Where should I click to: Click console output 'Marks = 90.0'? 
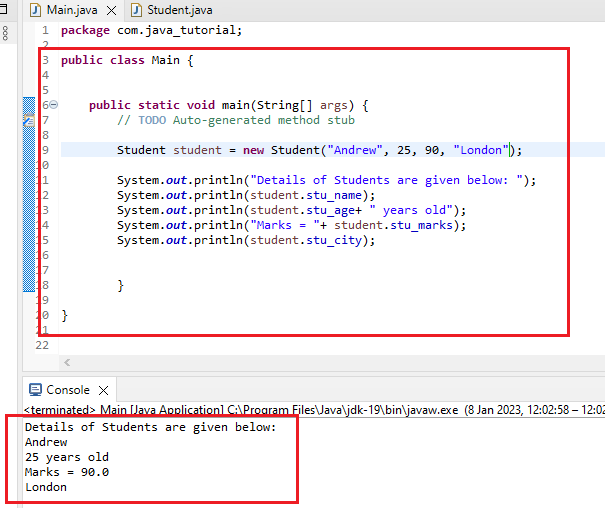67,472
